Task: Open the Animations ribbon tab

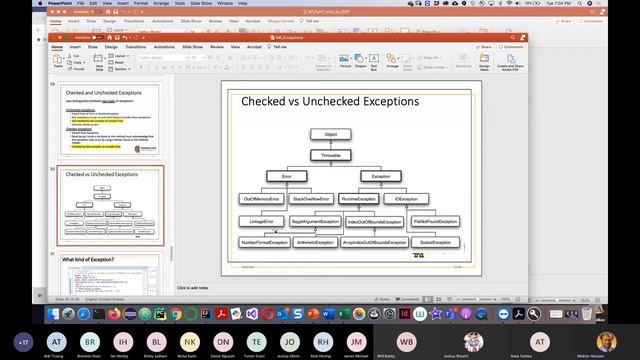Action: click(x=164, y=47)
